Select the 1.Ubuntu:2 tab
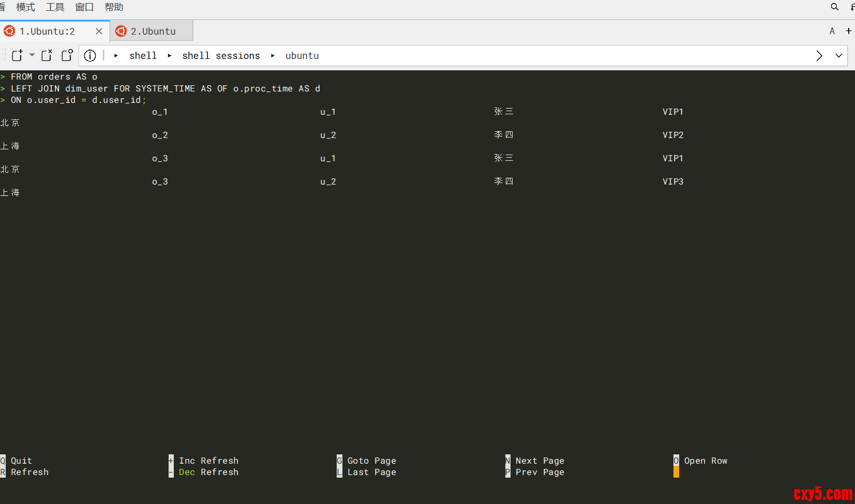Screen dimensions: 855x504 (47, 31)
